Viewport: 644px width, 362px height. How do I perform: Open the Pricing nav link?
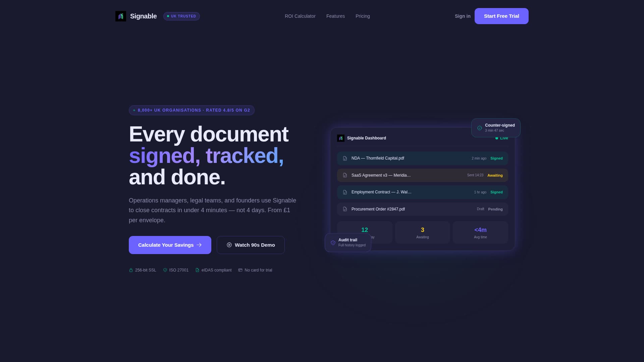(363, 16)
